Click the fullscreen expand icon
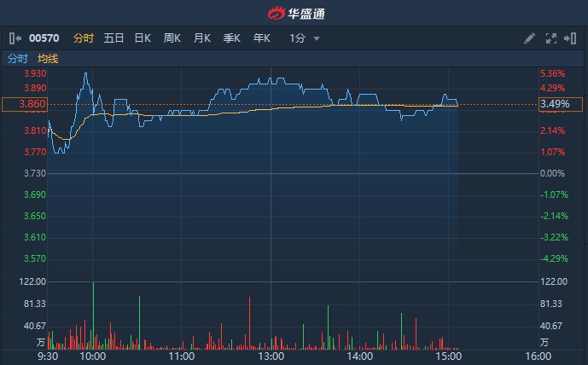588x365 pixels. 550,38
